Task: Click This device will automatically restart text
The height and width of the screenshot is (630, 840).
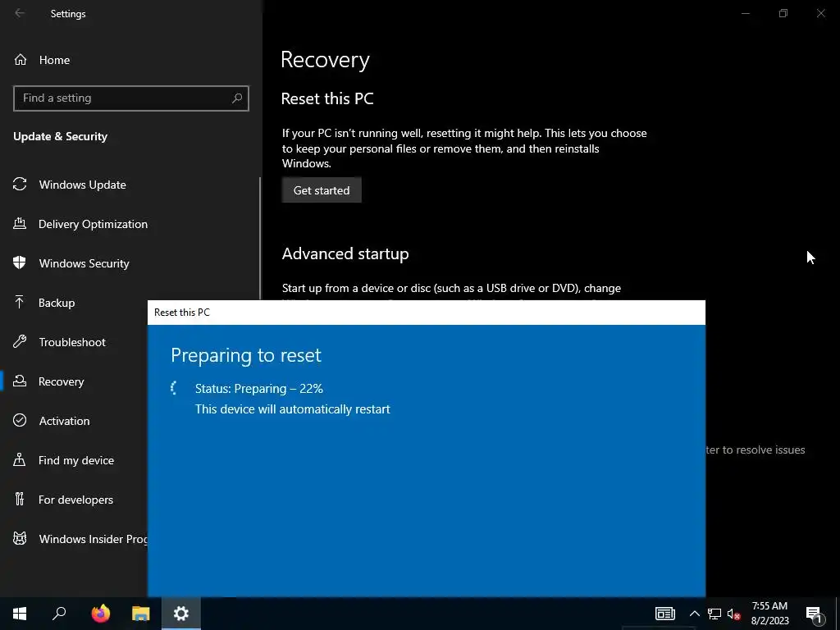Action: click(293, 409)
